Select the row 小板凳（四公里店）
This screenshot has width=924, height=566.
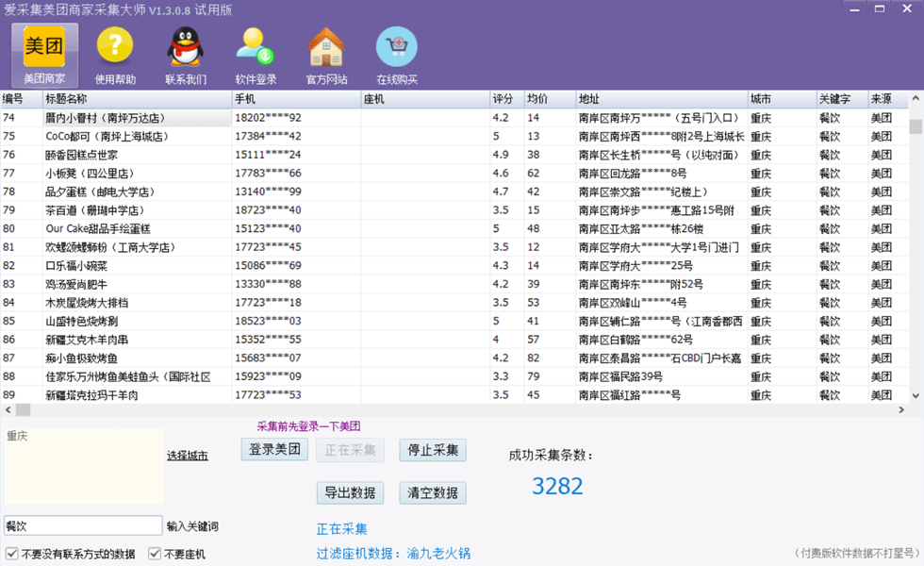(454, 174)
